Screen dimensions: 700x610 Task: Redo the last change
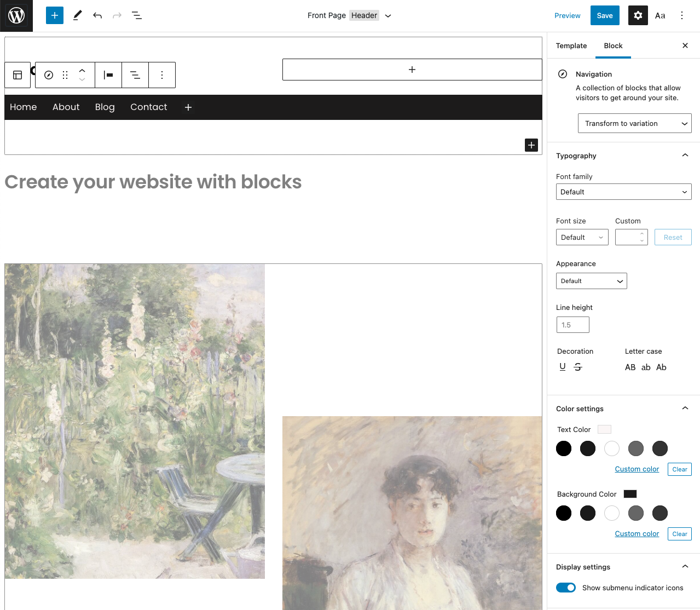117,15
